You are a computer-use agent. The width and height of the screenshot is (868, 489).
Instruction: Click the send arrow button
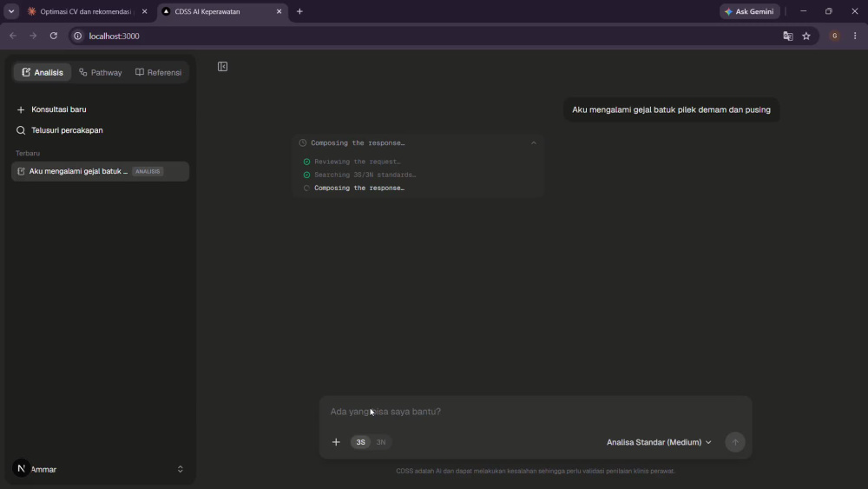pos(735,442)
